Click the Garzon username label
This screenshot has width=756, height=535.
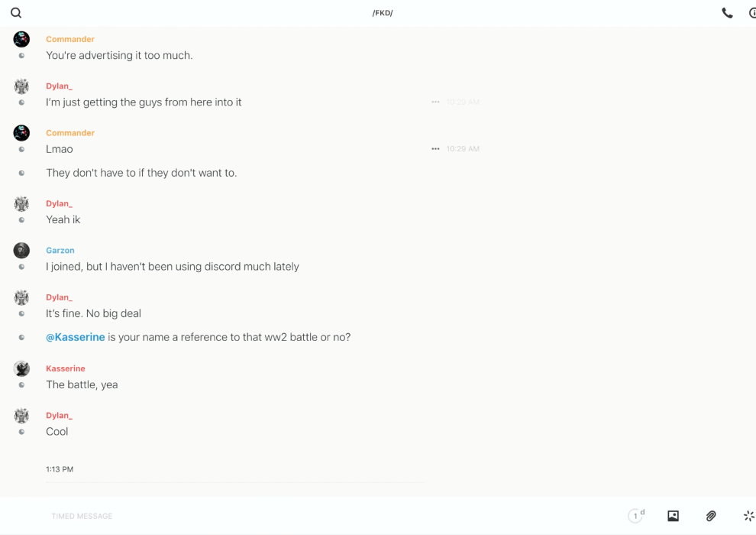point(60,251)
